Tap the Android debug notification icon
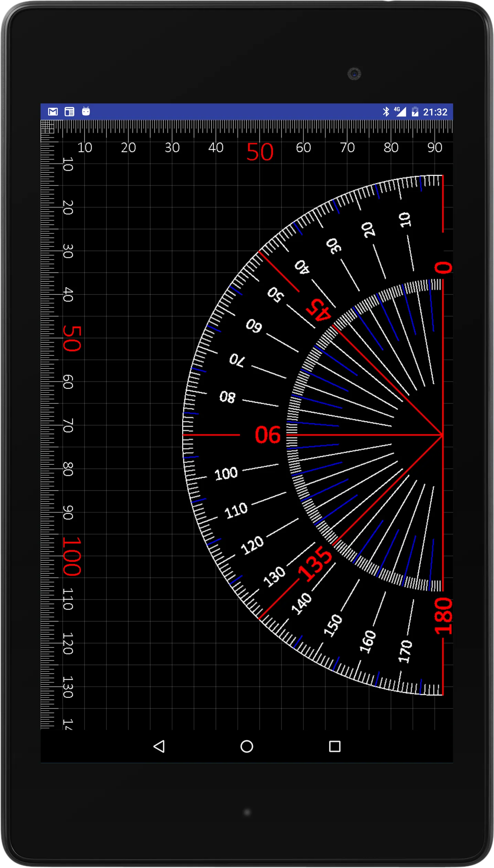Screen dimensions: 494x868 [86, 111]
